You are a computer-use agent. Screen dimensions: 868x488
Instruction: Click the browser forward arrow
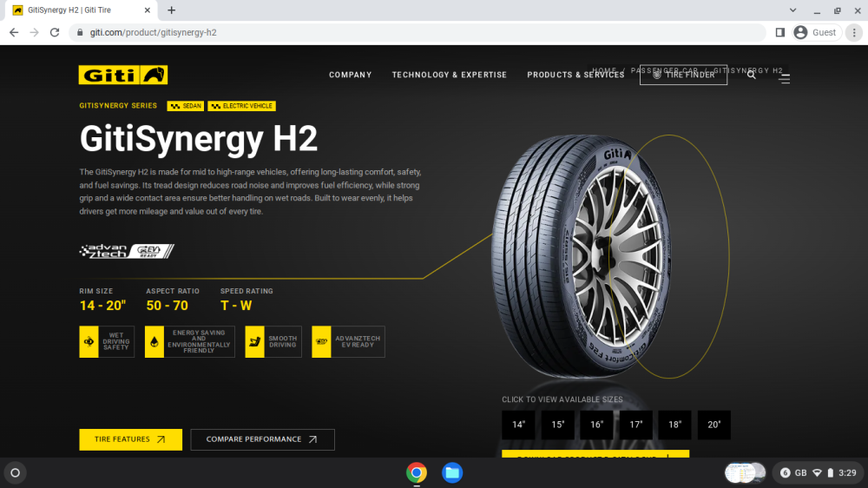pos(35,33)
